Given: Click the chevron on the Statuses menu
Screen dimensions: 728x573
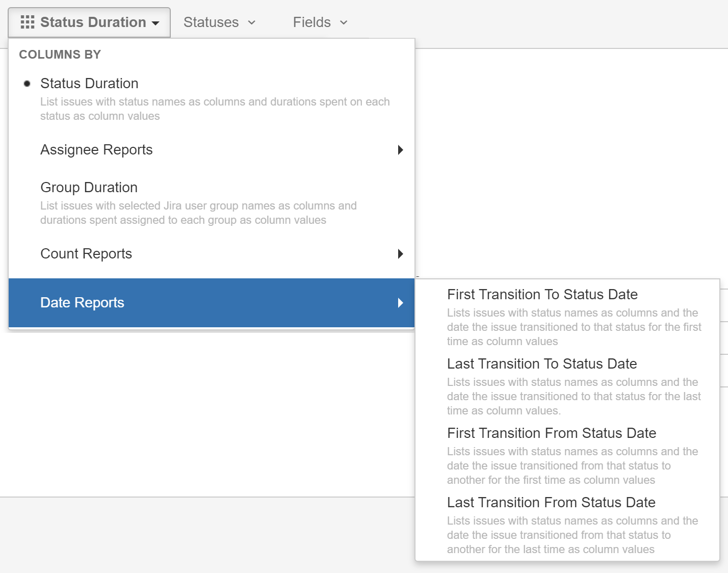Looking at the screenshot, I should [252, 22].
